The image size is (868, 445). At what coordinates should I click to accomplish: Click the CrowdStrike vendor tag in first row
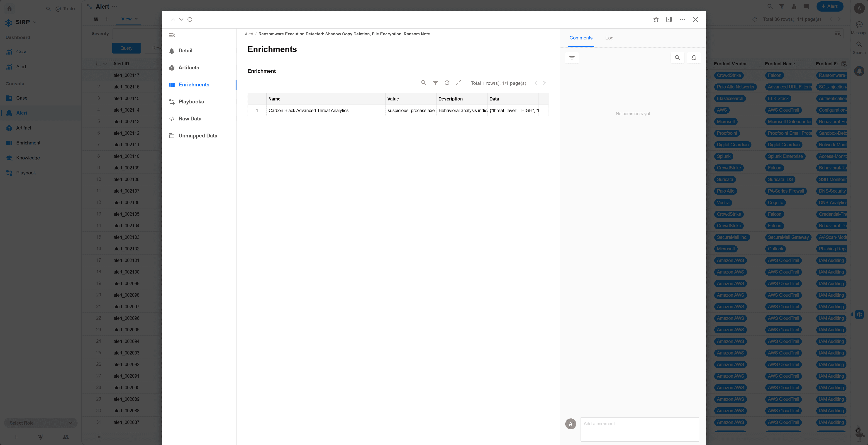[729, 76]
